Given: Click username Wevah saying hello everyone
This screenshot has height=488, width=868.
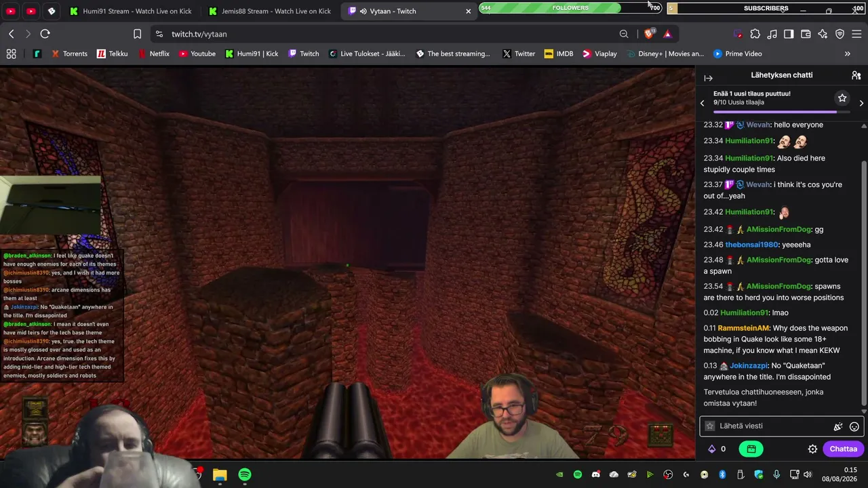Looking at the screenshot, I should [x=758, y=125].
